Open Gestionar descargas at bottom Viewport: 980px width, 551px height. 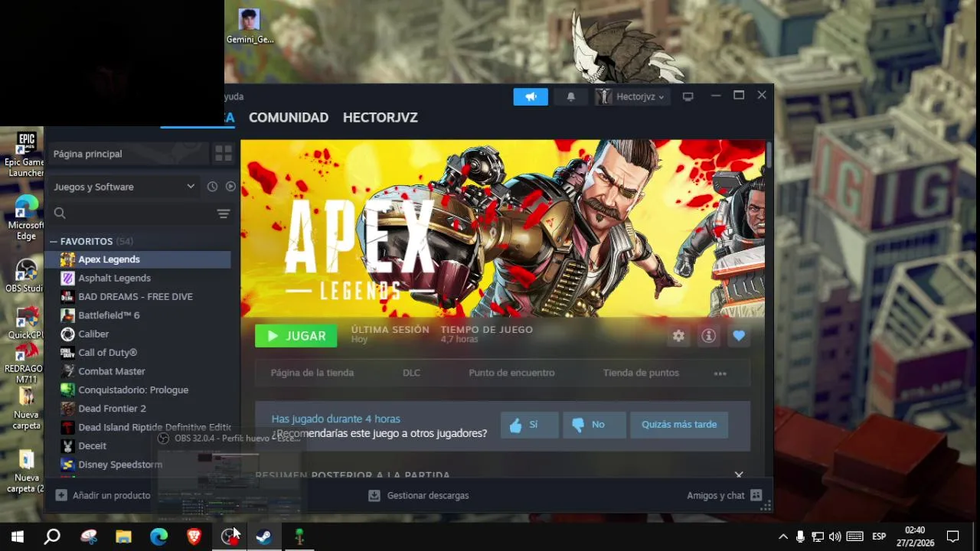[x=419, y=495]
